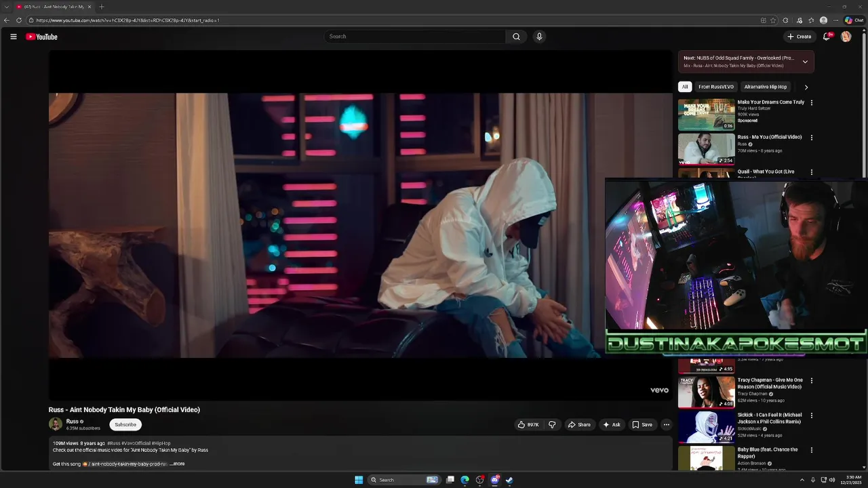Subscribe to Russ channel
868x488 pixels.
click(x=125, y=425)
